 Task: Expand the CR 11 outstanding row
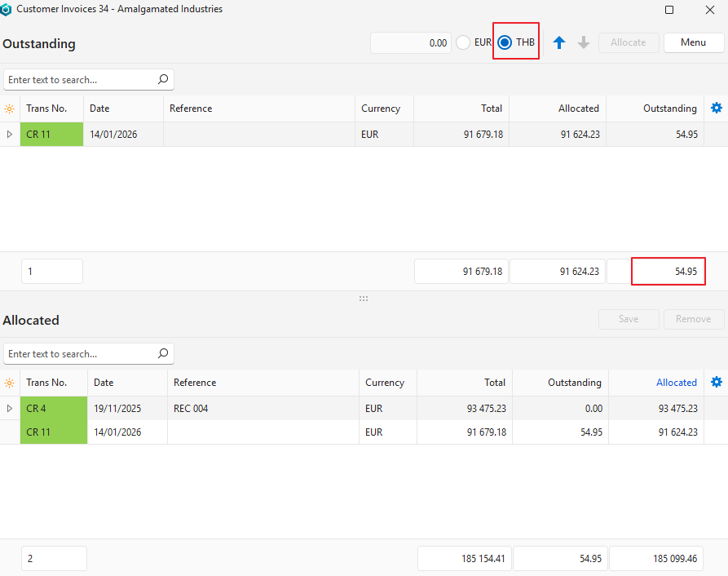point(10,135)
